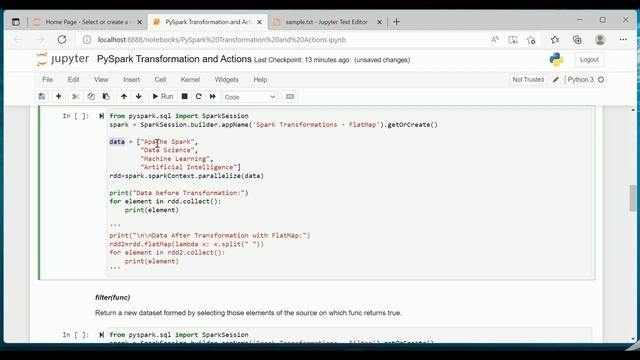Viewport: 640px width, 360px height.
Task: Restart the kernel with the circular arrow icon
Action: 198,97
